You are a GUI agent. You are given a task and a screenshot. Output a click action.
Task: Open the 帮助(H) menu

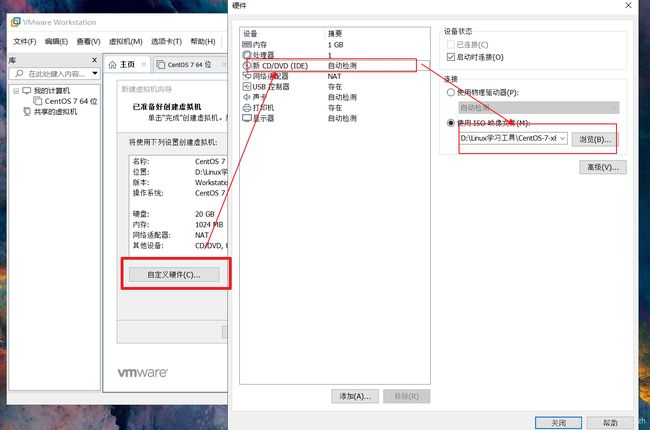point(203,41)
